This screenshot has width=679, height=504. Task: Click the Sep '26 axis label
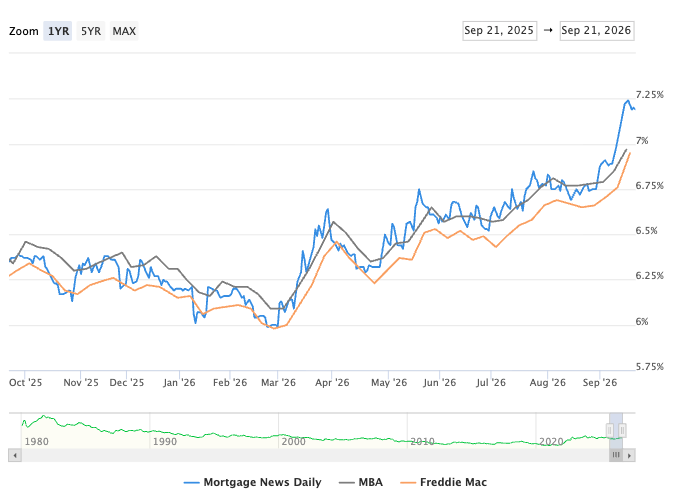(600, 383)
